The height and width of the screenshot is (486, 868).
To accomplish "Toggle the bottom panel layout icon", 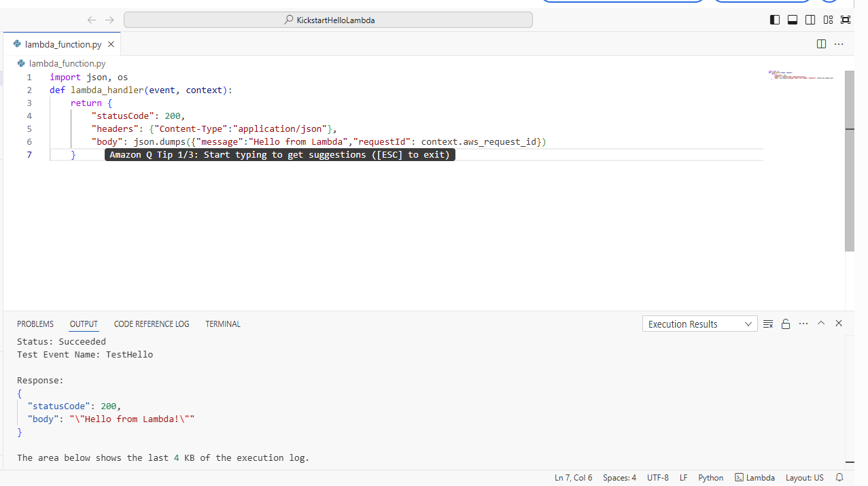I will pyautogui.click(x=793, y=20).
